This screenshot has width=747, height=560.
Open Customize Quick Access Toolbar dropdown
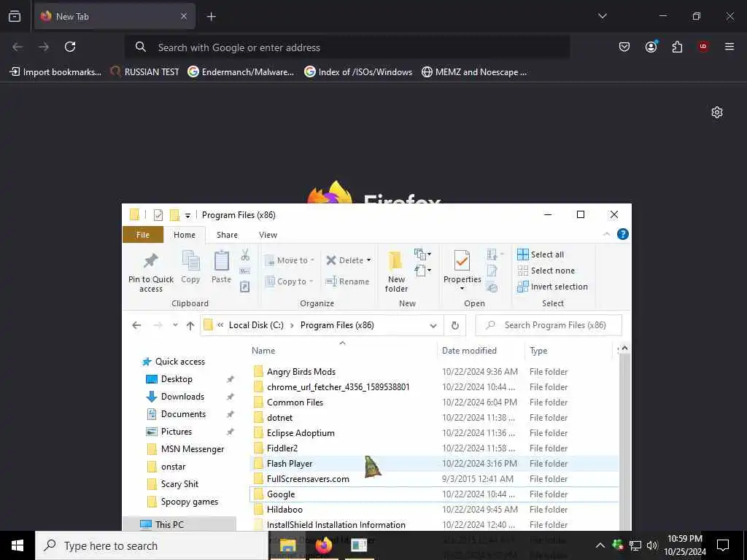click(187, 216)
